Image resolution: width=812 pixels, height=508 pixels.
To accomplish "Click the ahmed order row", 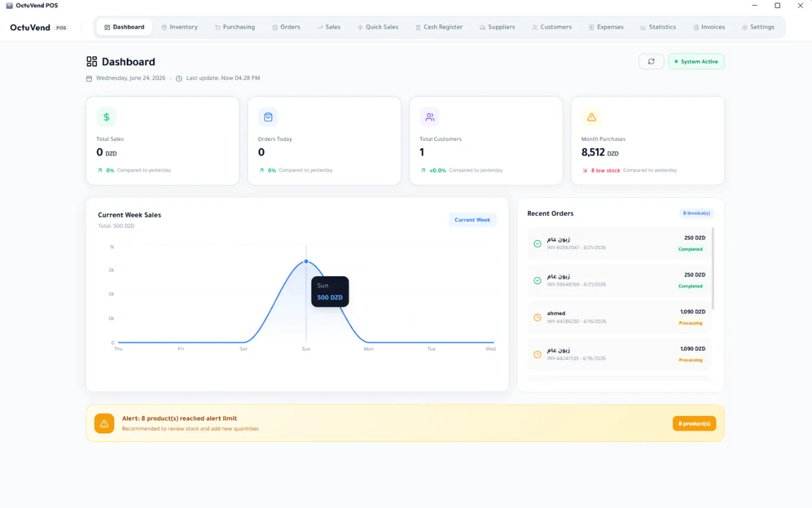I will point(619,317).
